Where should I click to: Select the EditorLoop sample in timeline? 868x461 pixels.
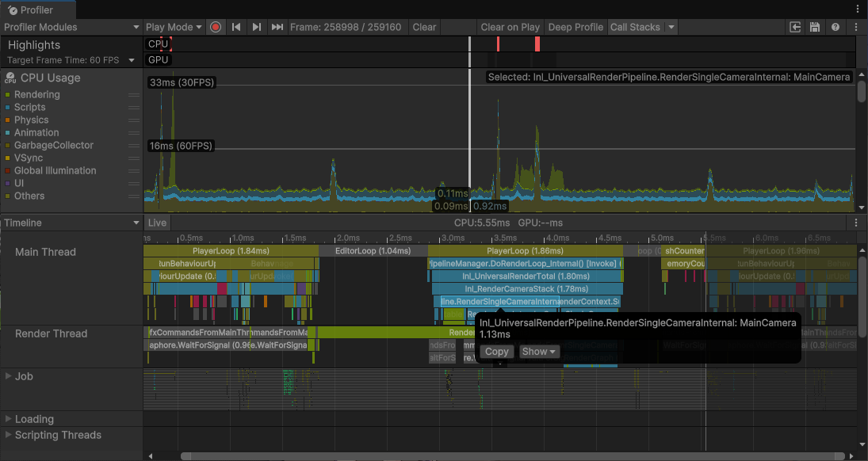coord(373,251)
